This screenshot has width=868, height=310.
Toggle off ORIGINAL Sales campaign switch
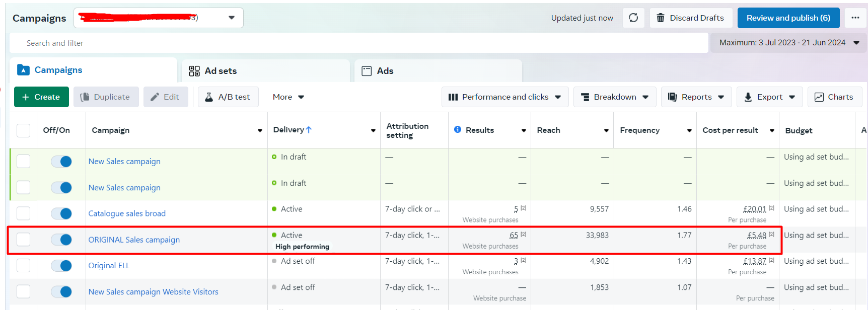(x=61, y=240)
